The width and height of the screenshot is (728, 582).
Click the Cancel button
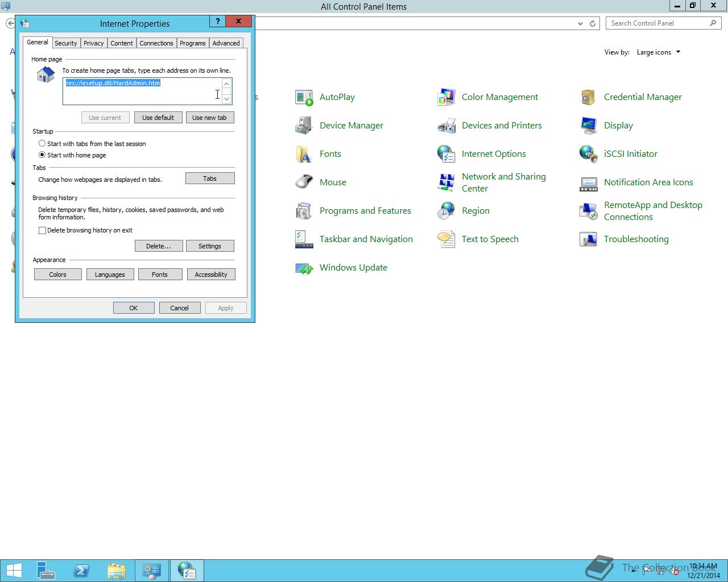(x=179, y=308)
